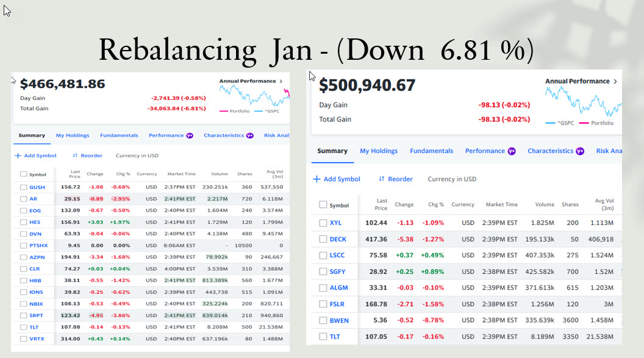Open the AZPN ticker link
The width and height of the screenshot is (644, 358).
click(x=37, y=257)
